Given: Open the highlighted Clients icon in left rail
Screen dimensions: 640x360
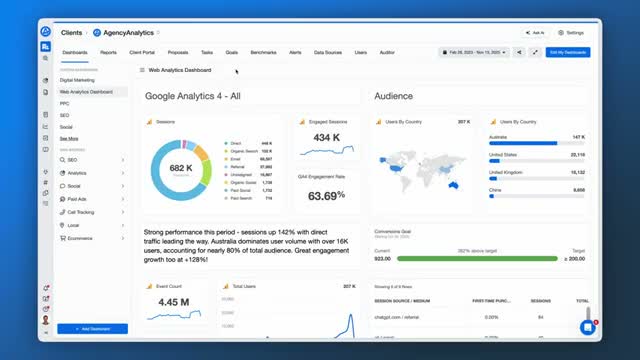Looking at the screenshot, I should tap(46, 47).
